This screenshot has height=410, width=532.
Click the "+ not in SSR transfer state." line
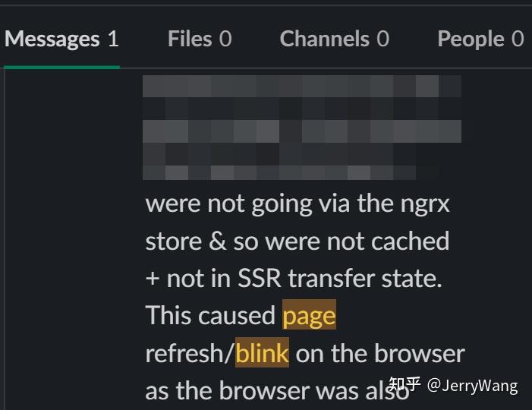(x=294, y=279)
